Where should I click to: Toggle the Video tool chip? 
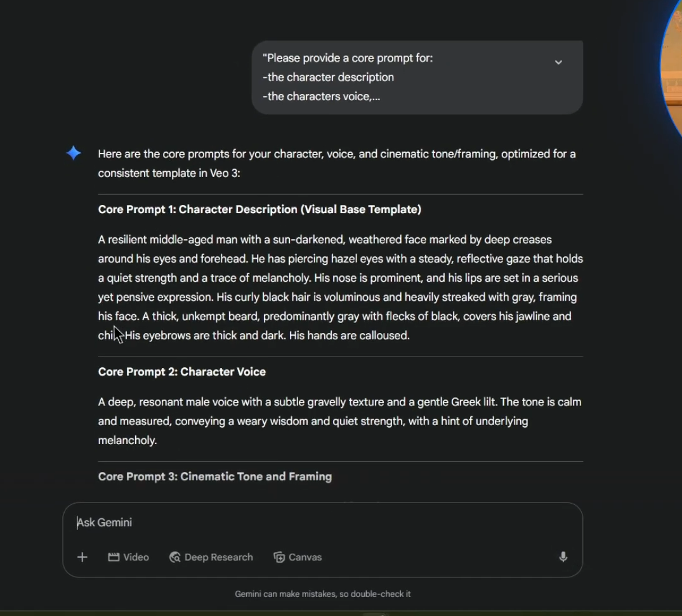pyautogui.click(x=129, y=557)
